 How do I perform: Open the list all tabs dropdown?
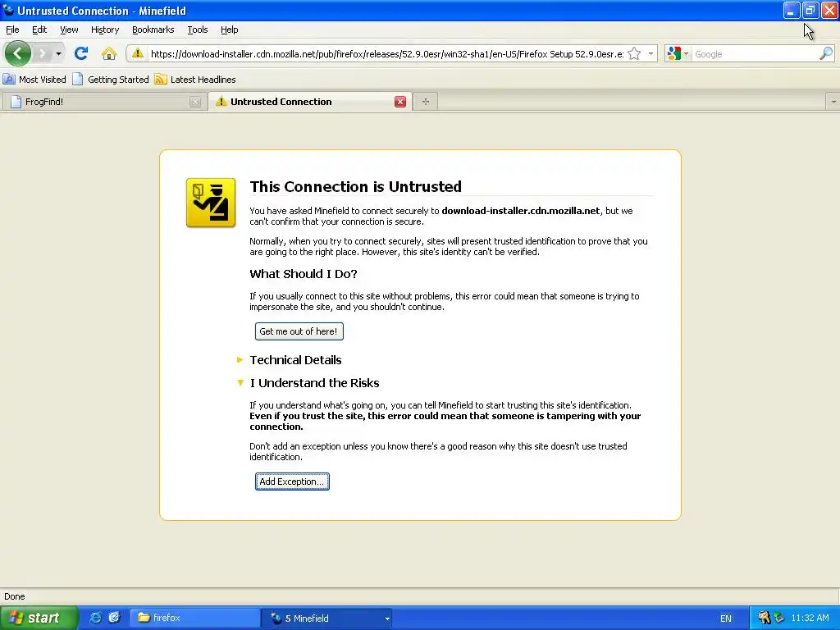click(833, 102)
